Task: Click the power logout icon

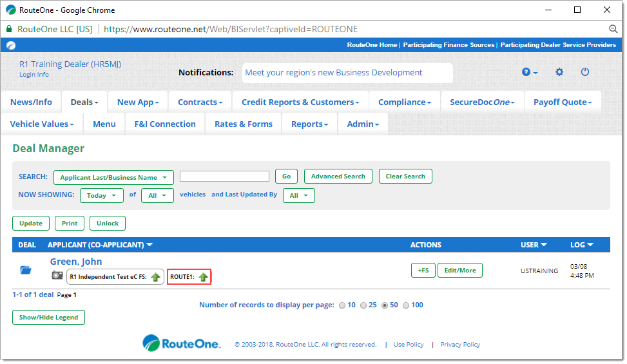Action: (584, 72)
